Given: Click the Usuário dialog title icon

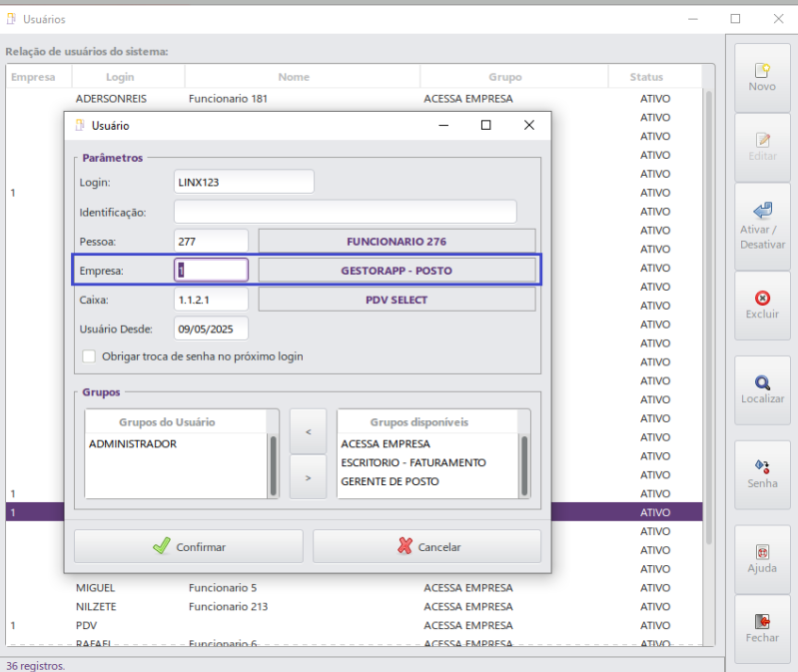Looking at the screenshot, I should (79, 125).
